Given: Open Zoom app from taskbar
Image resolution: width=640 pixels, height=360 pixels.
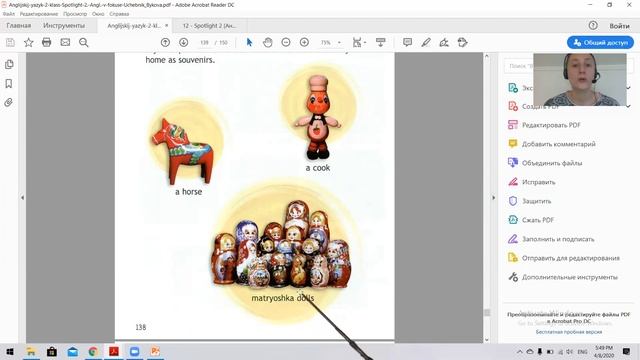Looking at the screenshot, I should click(134, 351).
